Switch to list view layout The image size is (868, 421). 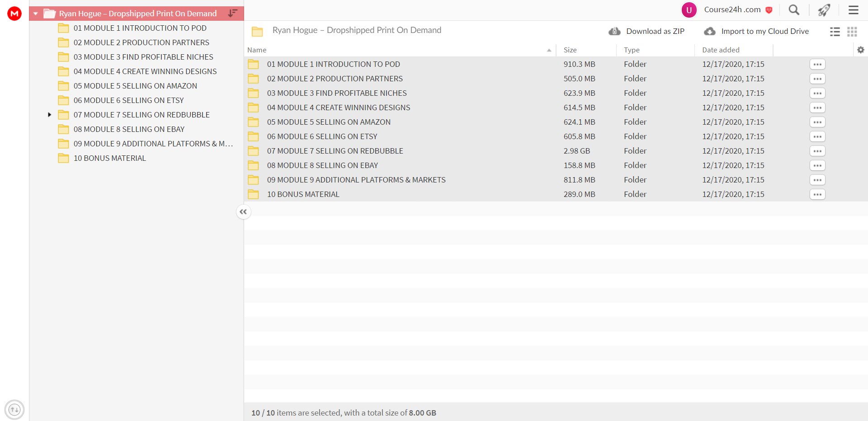click(x=835, y=32)
